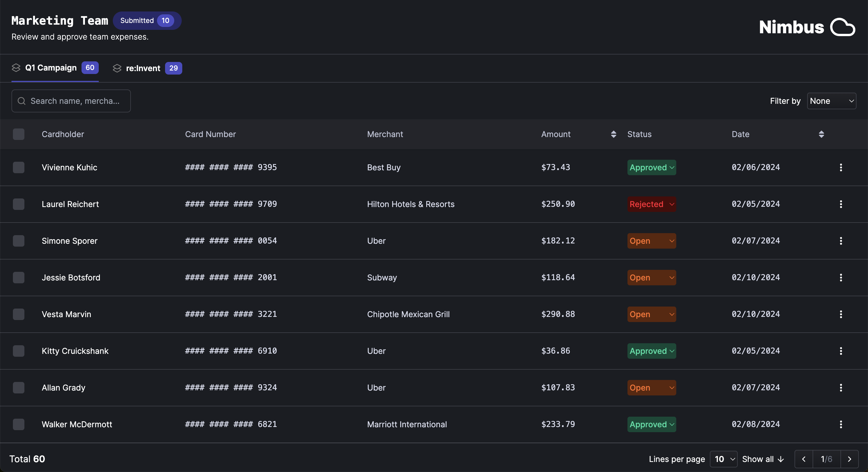
Task: Click card number ending 9324
Action: click(x=231, y=387)
